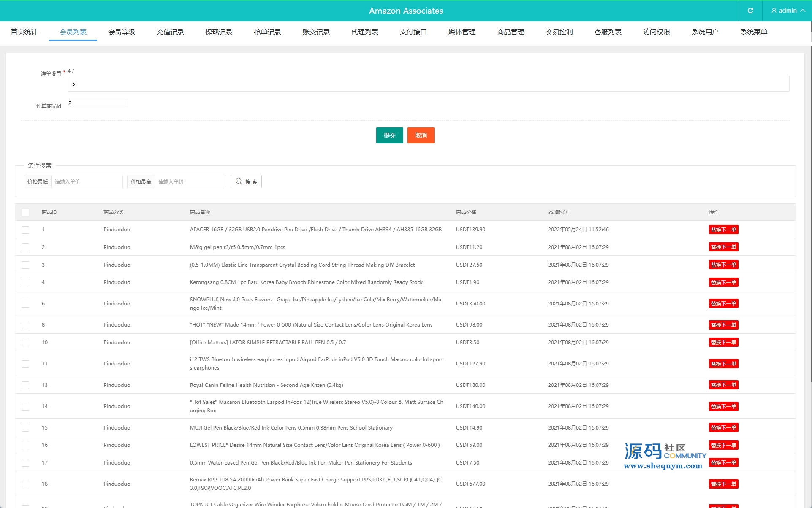The height and width of the screenshot is (508, 812).
Task: Toggle the select-all checkbox in table header
Action: click(25, 212)
